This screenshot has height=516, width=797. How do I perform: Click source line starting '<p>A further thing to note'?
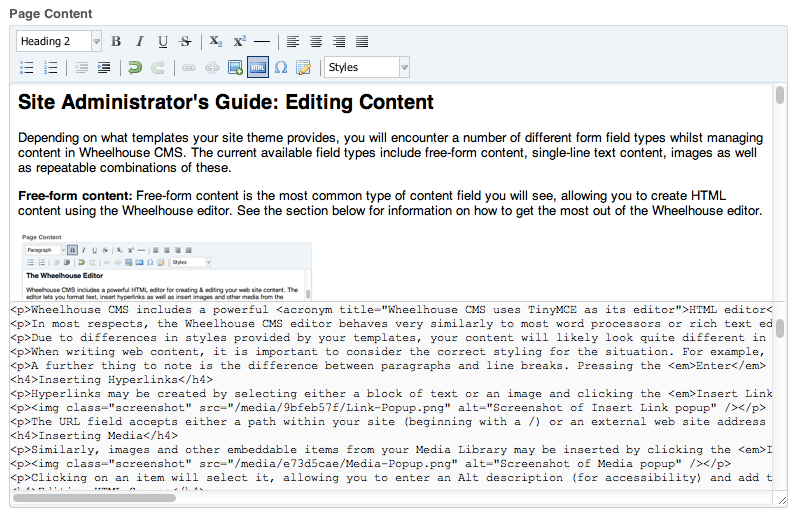point(388,366)
